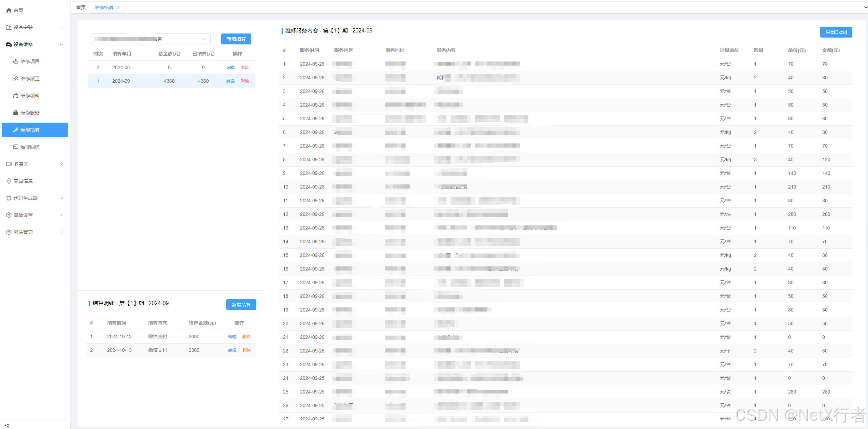Click the 维修服务 briefcase icon
This screenshot has width=868, height=429.
[16, 113]
